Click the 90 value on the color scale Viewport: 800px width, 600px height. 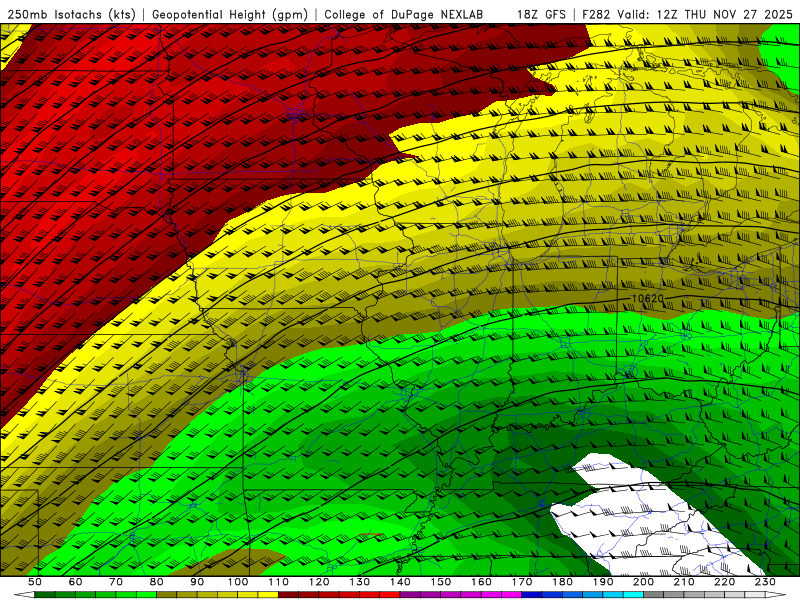click(197, 582)
